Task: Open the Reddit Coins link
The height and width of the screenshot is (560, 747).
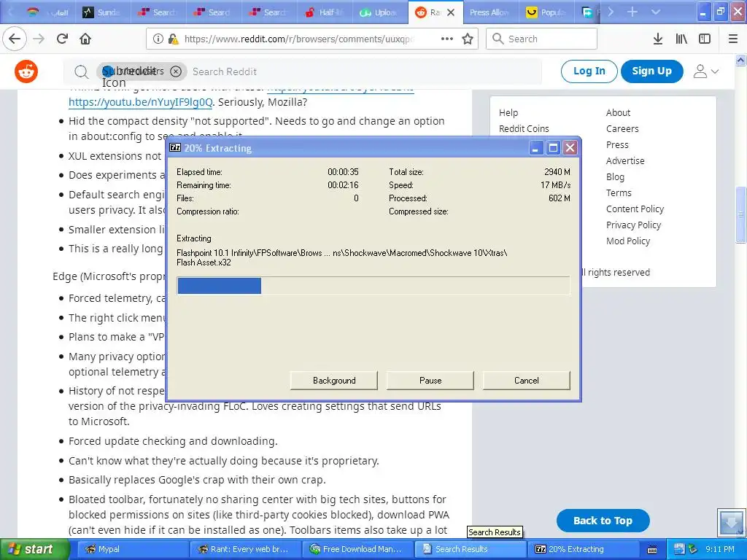Action: [524, 128]
